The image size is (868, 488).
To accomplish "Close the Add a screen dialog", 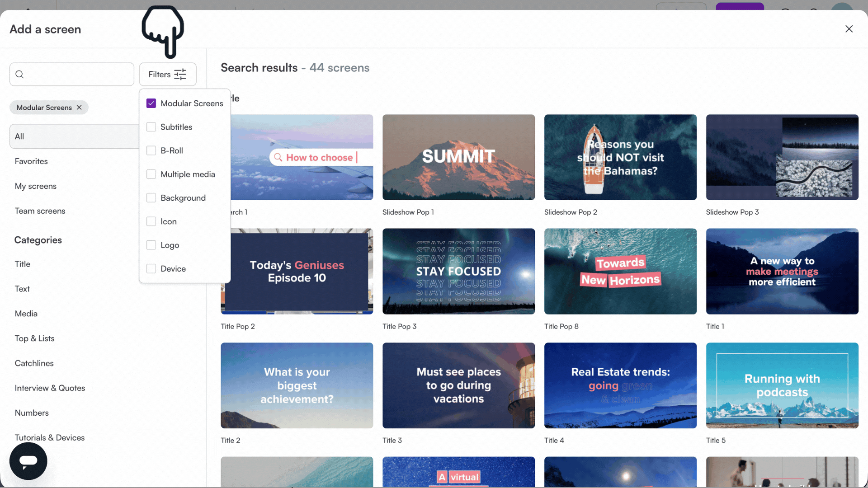I will (x=849, y=28).
